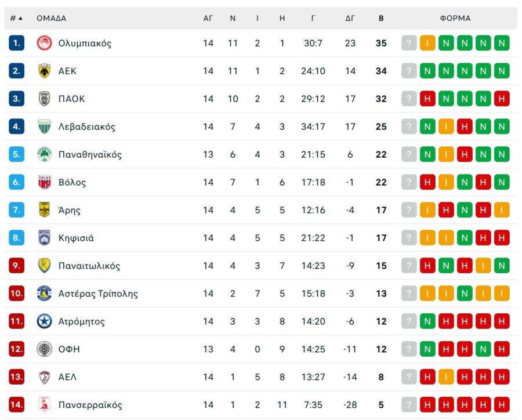Click the Ατρόμητος star logo
Image resolution: width=522 pixels, height=420 pixels.
pos(45,321)
